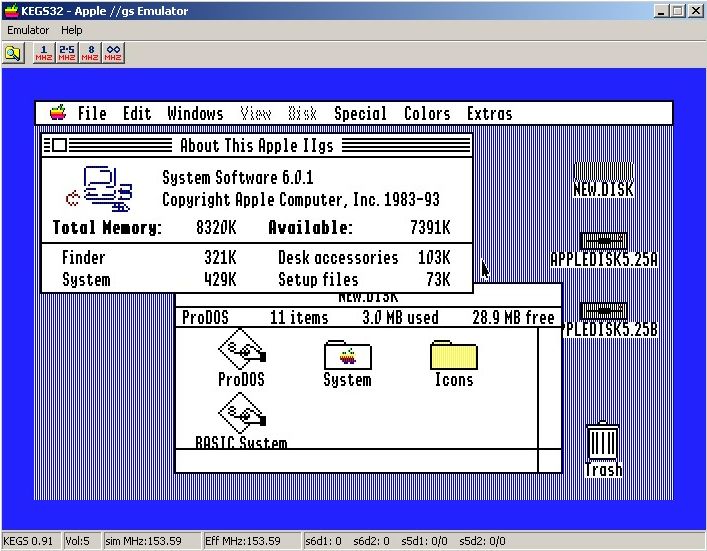Open the File menu in Finder
The height and width of the screenshot is (551, 707).
coord(92,113)
